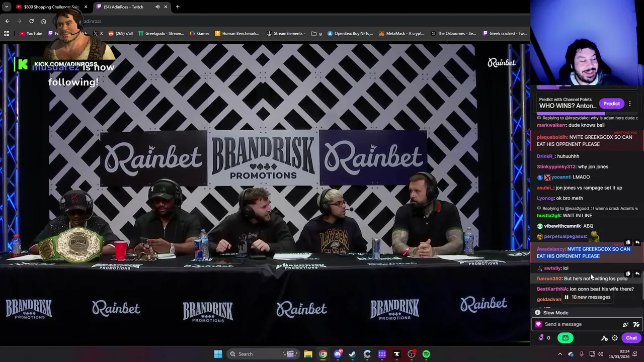Image resolution: width=644 pixels, height=362 pixels.
Task: Open the Games bookmark
Action: [x=200, y=33]
